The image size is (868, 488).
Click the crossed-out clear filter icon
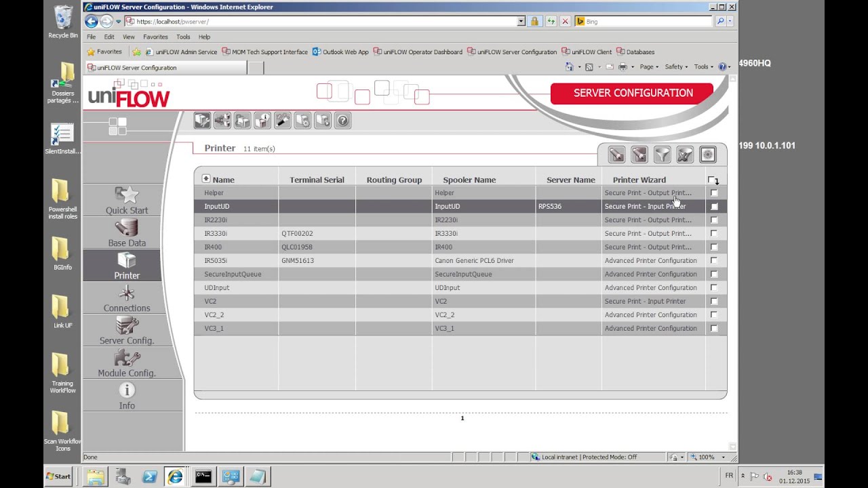[x=685, y=155]
